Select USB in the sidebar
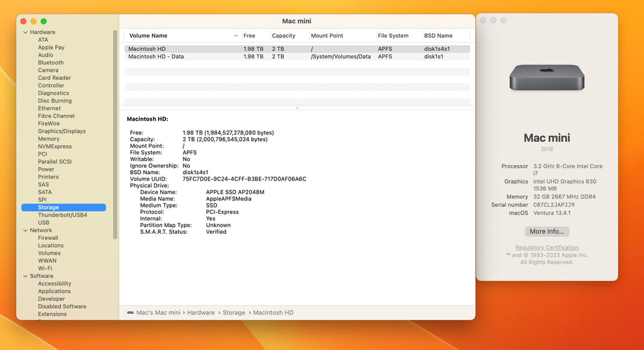 coord(44,222)
